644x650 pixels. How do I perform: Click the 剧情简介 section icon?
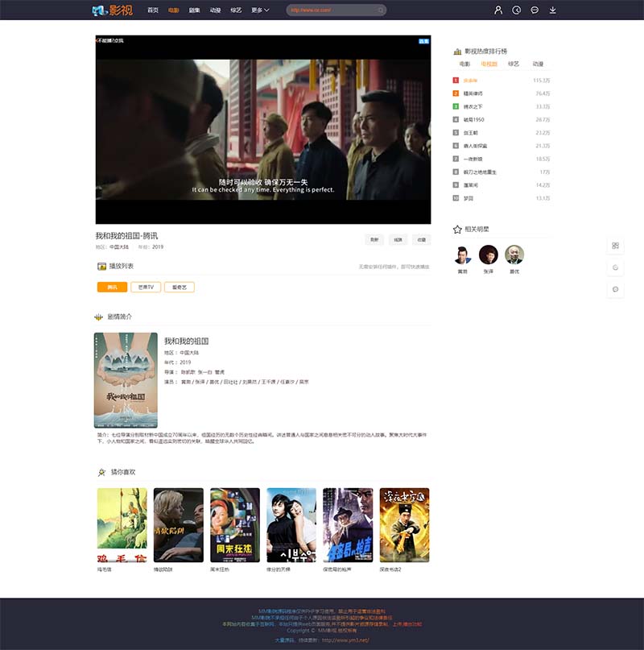coord(99,317)
